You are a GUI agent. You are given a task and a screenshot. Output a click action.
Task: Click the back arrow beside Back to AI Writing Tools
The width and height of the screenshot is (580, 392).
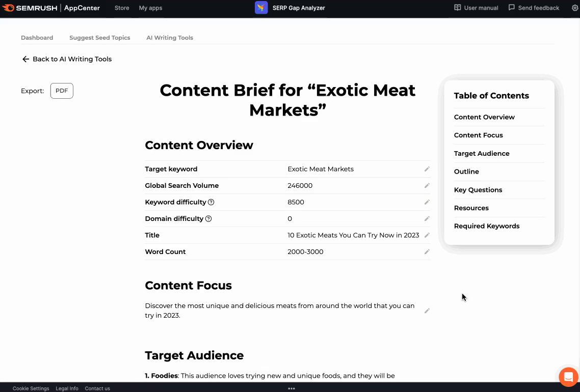pyautogui.click(x=25, y=59)
